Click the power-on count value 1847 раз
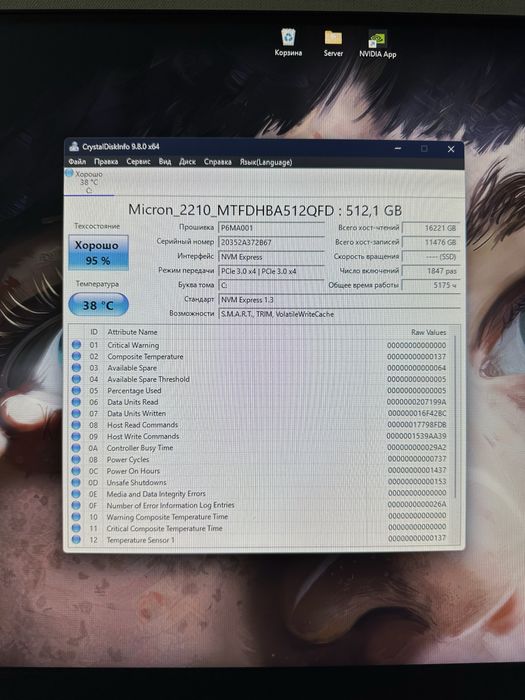Viewport: 525px width, 700px height. pos(431,271)
